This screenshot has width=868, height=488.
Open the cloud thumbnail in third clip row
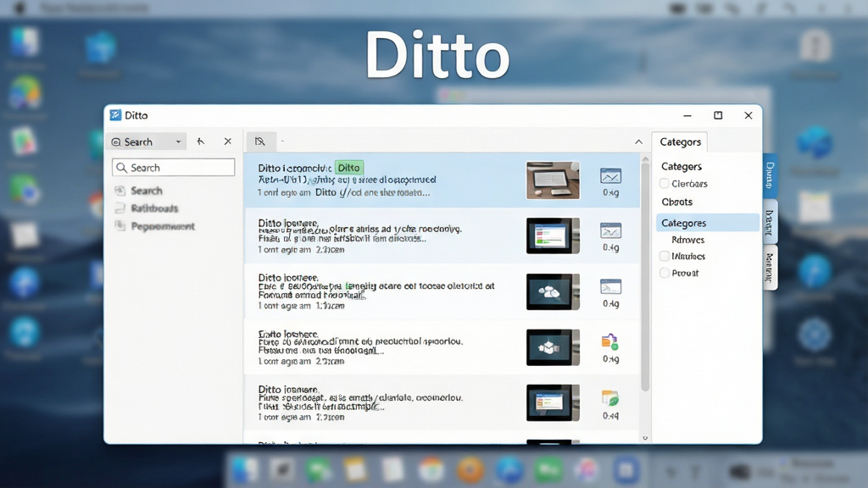click(553, 291)
